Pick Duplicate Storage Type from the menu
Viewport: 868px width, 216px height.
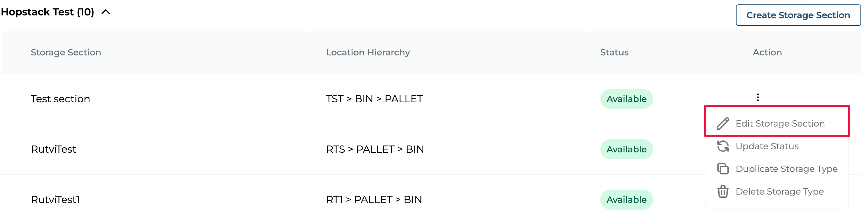pos(786,169)
